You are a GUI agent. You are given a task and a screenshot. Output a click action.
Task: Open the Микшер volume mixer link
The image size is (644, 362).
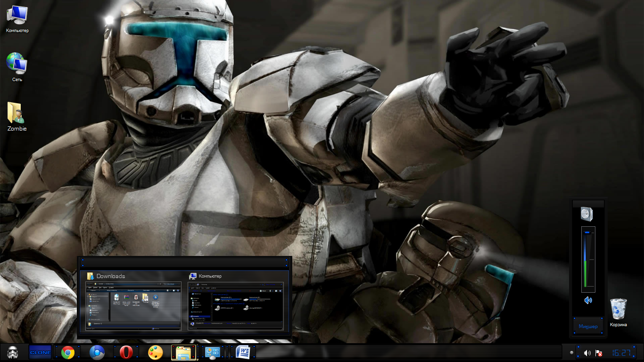588,326
